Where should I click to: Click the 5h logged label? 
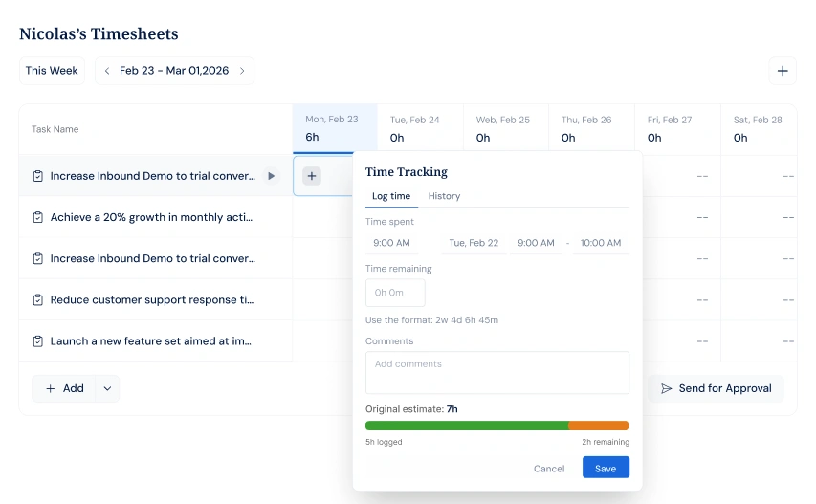pyautogui.click(x=384, y=442)
